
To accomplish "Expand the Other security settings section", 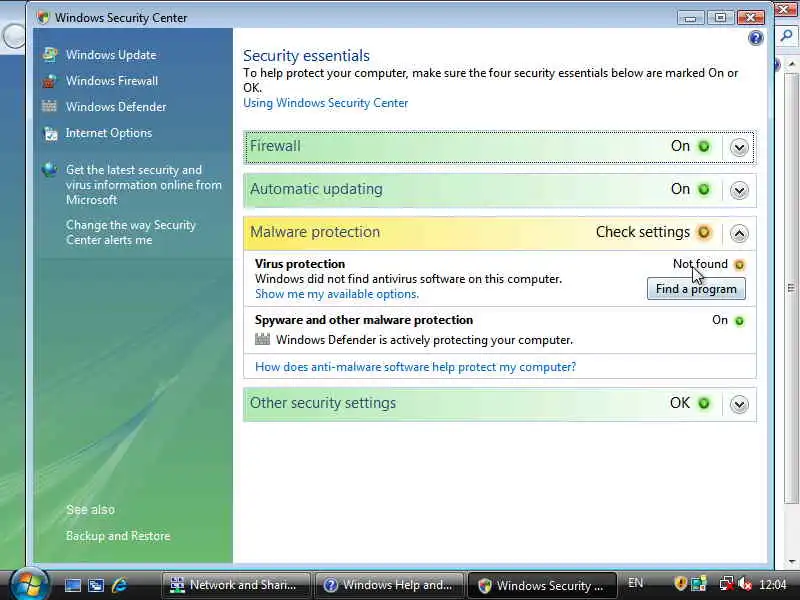I will (x=739, y=404).
